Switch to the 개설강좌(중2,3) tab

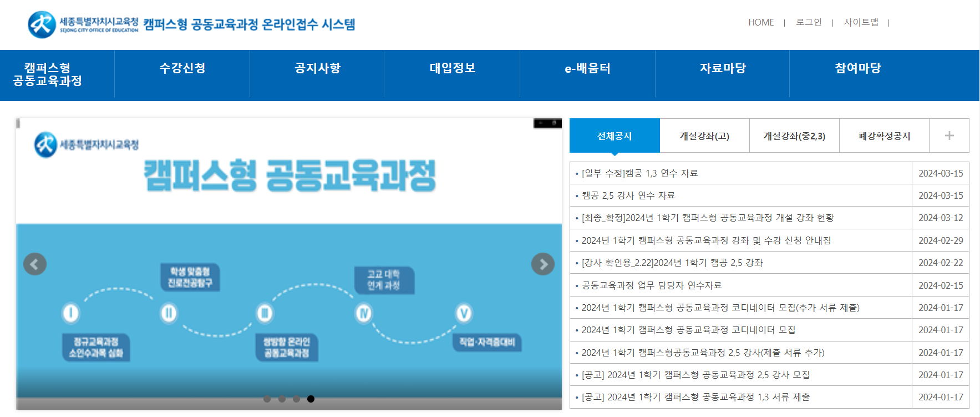tap(794, 135)
